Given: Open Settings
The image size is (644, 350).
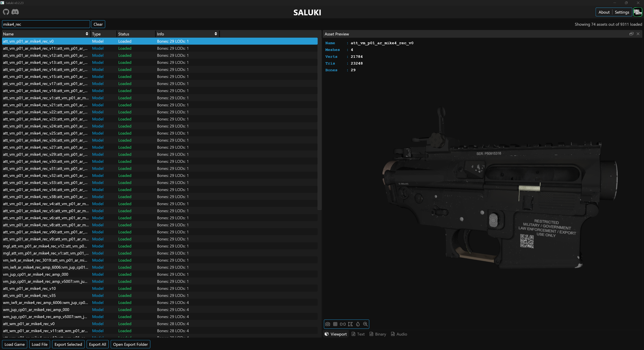Looking at the screenshot, I should click(x=622, y=12).
